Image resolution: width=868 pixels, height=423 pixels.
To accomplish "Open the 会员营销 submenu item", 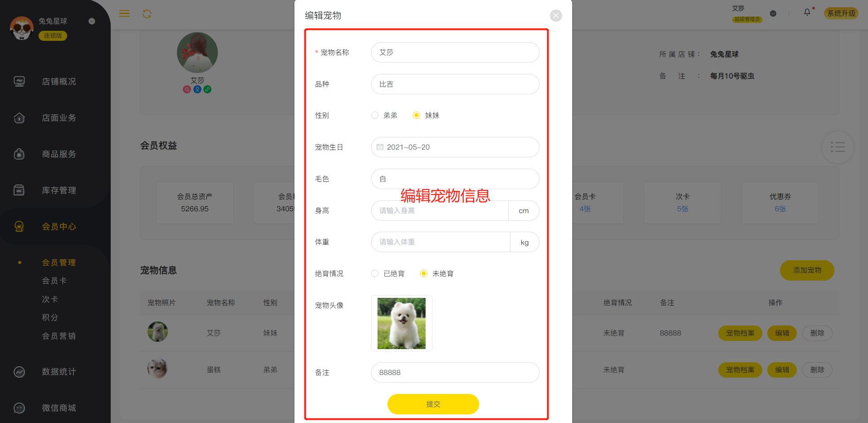I will coord(59,336).
